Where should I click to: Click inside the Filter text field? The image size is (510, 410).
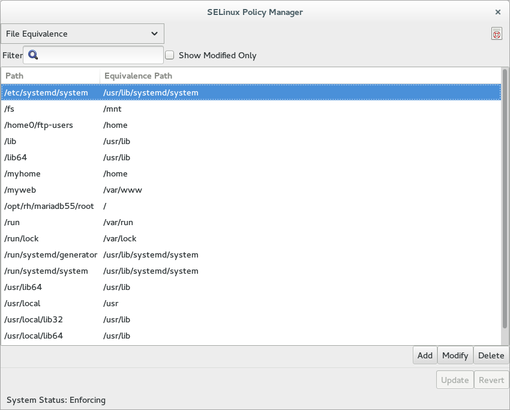pyautogui.click(x=93, y=55)
